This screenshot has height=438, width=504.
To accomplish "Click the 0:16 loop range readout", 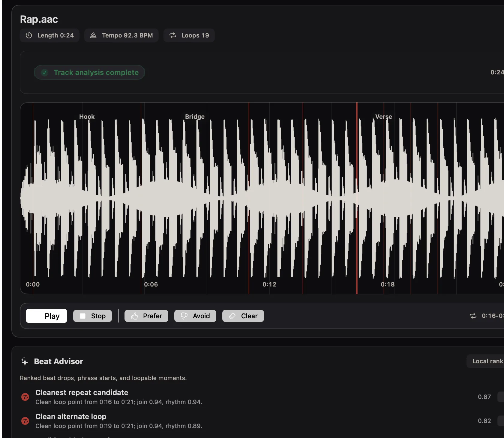I will pyautogui.click(x=493, y=316).
